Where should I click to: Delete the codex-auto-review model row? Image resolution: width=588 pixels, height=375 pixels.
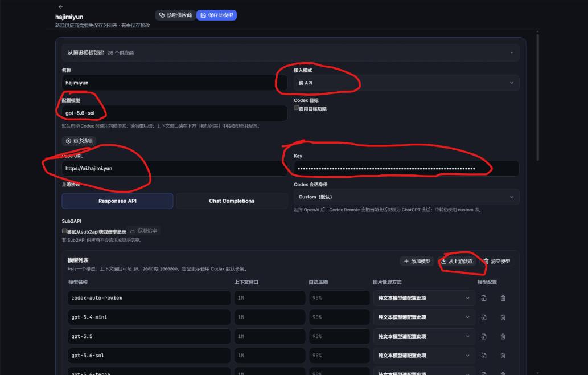coord(503,298)
